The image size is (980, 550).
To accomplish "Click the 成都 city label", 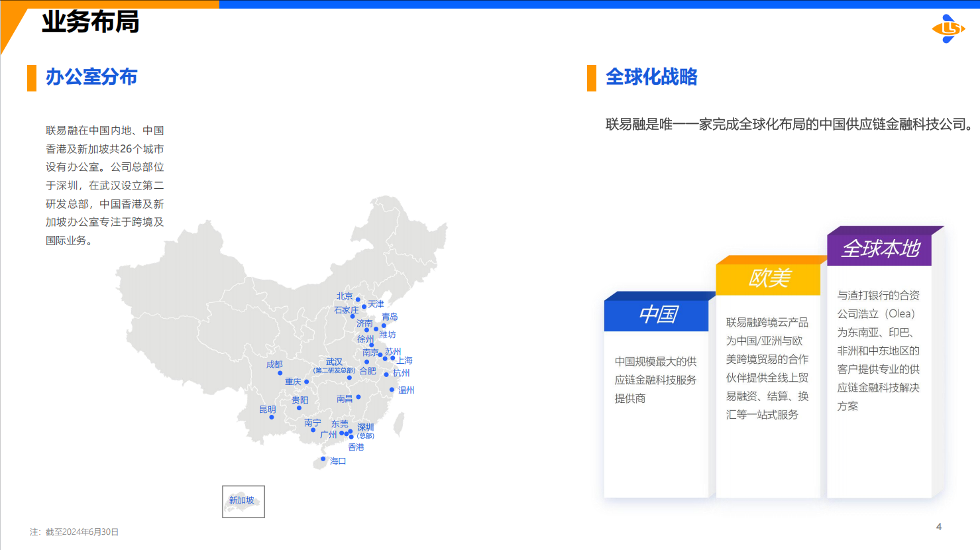I will [x=274, y=364].
